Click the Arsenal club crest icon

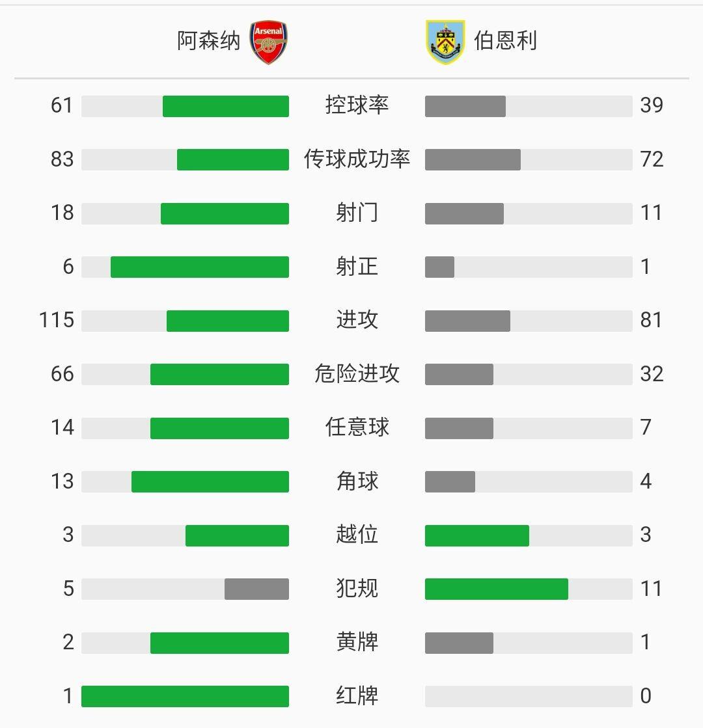pos(269,42)
